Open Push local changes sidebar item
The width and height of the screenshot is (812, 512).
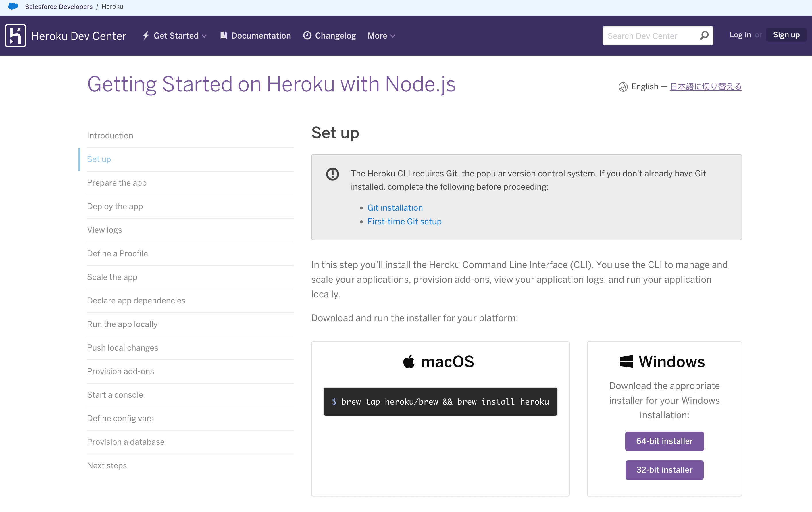[190, 348]
